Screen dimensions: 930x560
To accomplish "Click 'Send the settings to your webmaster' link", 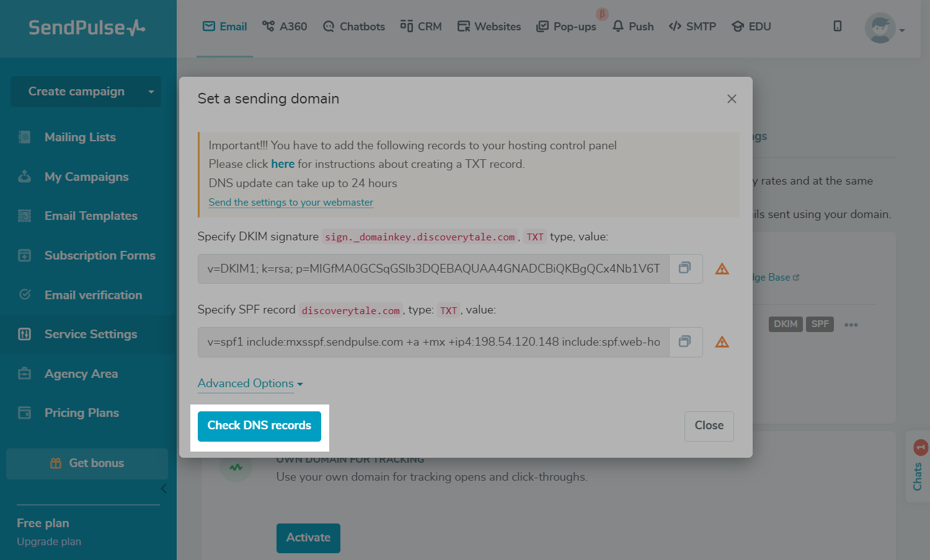I will coord(291,203).
